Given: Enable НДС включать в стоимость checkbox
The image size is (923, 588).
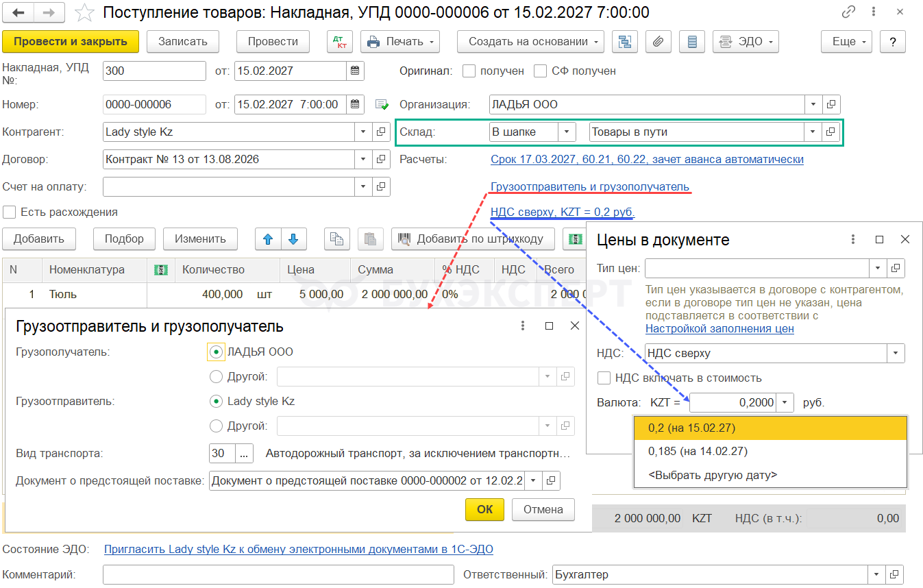Looking at the screenshot, I should coord(604,378).
